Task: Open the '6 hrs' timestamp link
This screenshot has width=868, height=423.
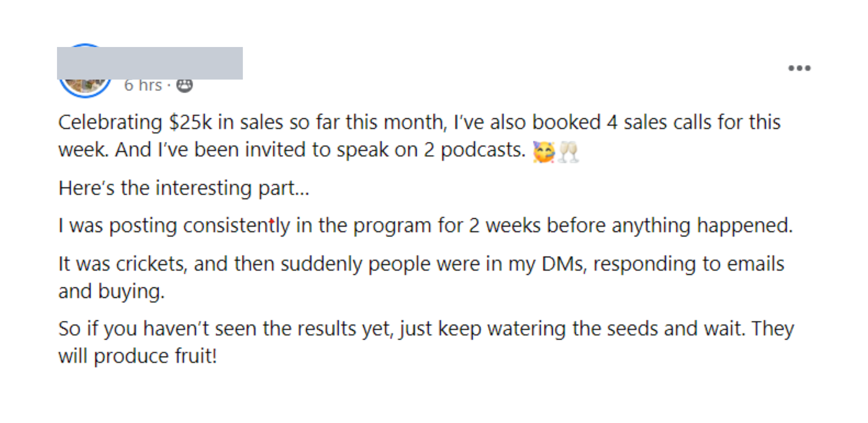Action: [x=143, y=85]
